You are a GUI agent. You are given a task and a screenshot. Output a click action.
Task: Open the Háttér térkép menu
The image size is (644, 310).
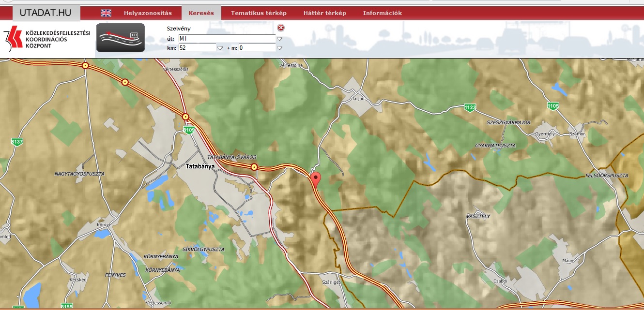point(324,13)
